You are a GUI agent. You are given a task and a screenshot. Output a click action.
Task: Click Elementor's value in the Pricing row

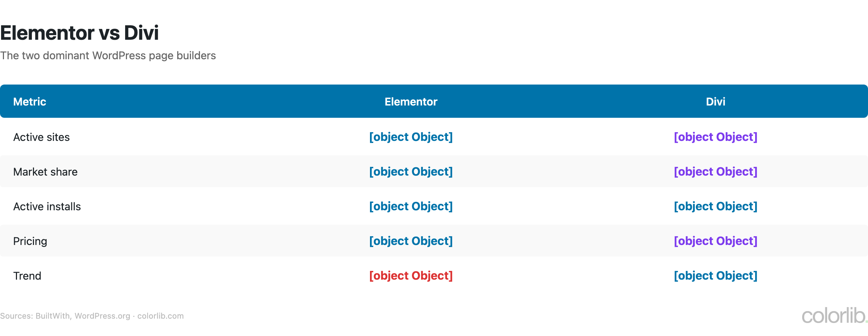pos(411,241)
